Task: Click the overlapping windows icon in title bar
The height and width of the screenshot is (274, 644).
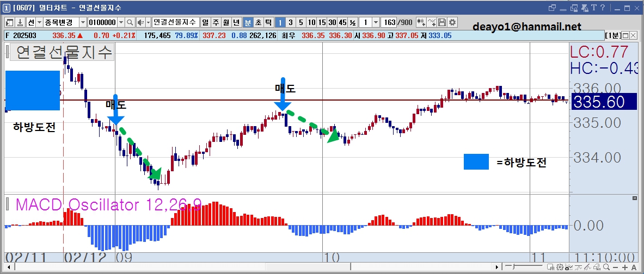Action: point(552,8)
